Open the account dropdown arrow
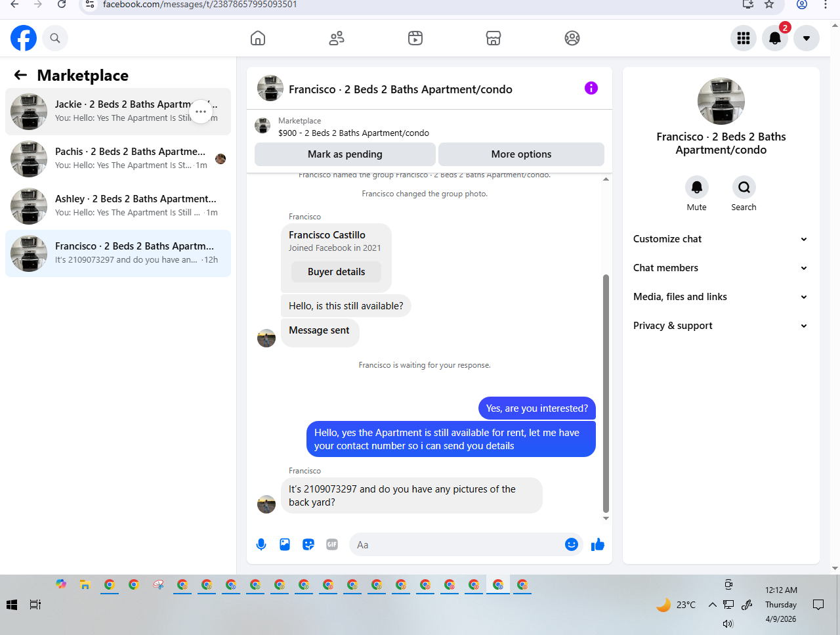The width and height of the screenshot is (840, 635). coord(807,38)
